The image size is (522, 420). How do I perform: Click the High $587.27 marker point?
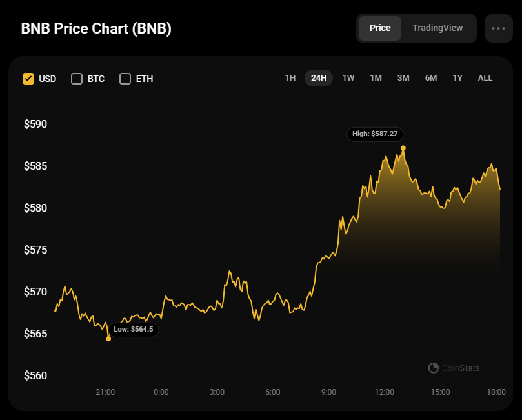(403, 148)
